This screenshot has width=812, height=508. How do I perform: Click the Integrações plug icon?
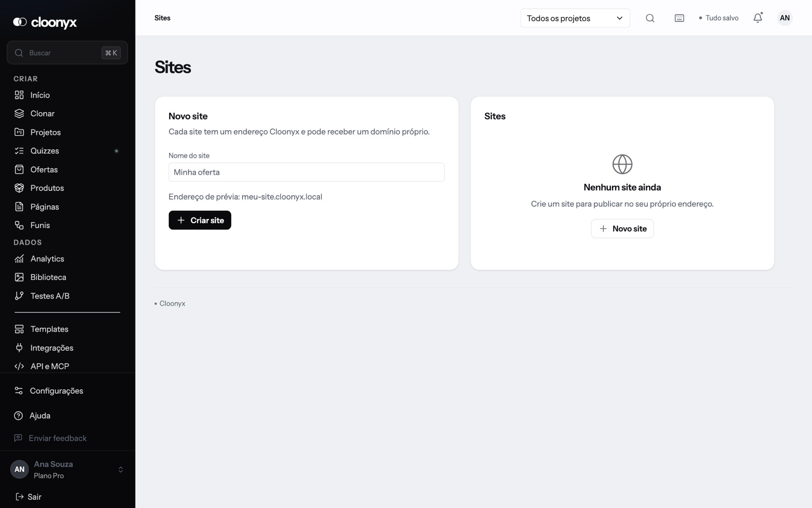click(x=19, y=347)
